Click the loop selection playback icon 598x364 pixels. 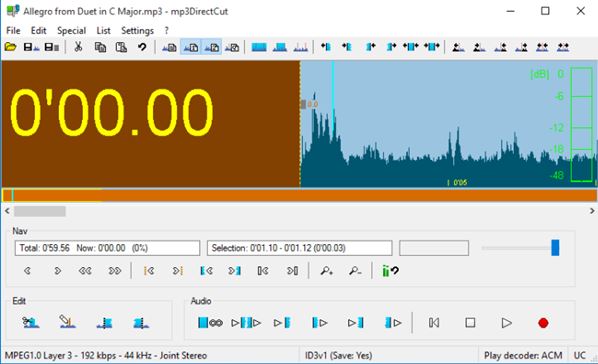point(210,323)
